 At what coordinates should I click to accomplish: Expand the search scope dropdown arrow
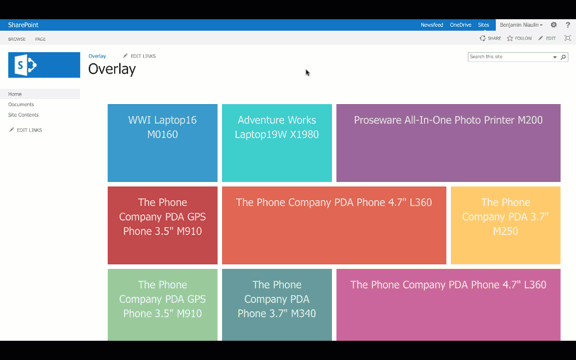tap(555, 57)
